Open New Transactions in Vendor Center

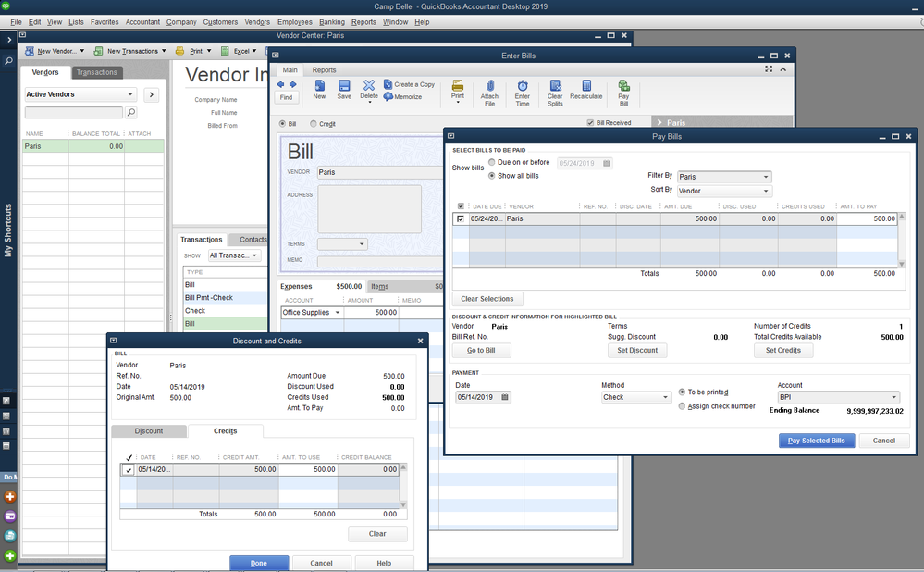(x=130, y=51)
